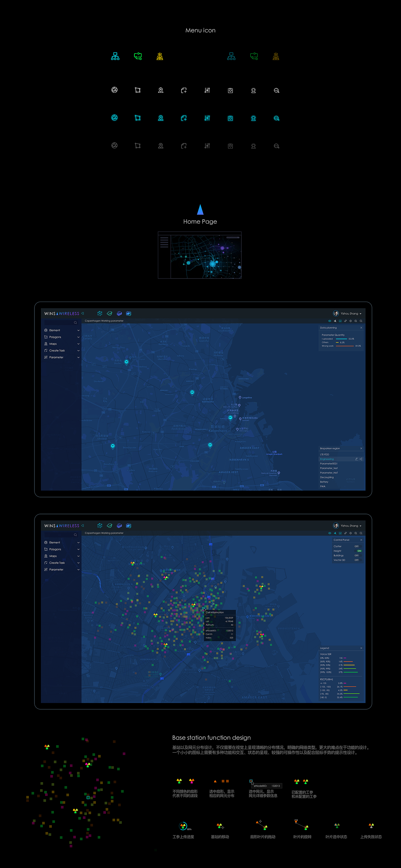Select Decoupling in the region list
401x868 pixels.
pos(327,477)
